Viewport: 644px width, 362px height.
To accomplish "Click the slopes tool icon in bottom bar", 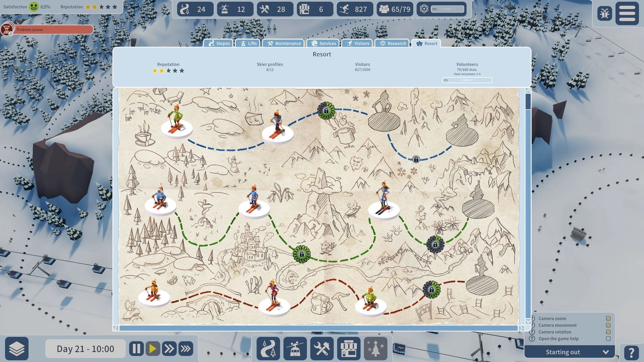I will point(268,348).
